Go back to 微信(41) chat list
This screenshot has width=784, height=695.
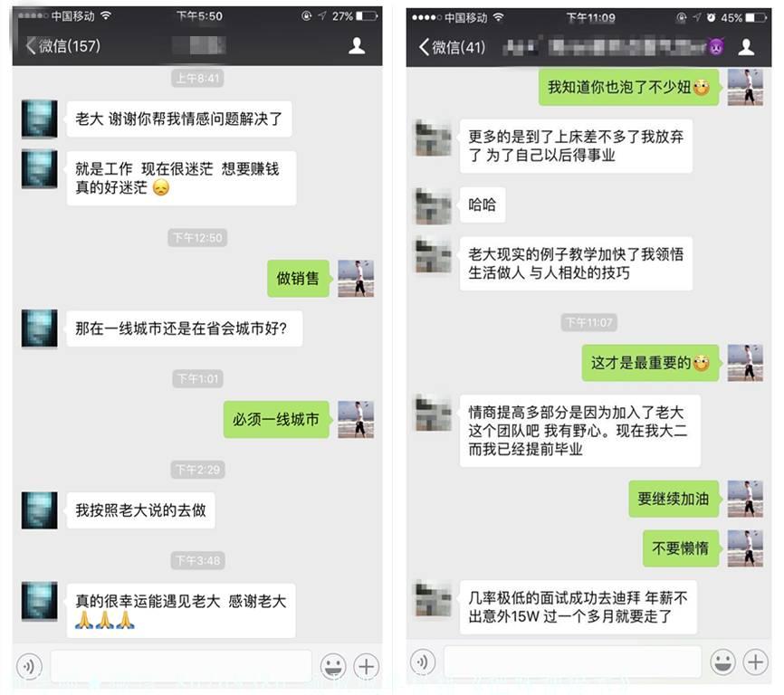click(x=452, y=47)
